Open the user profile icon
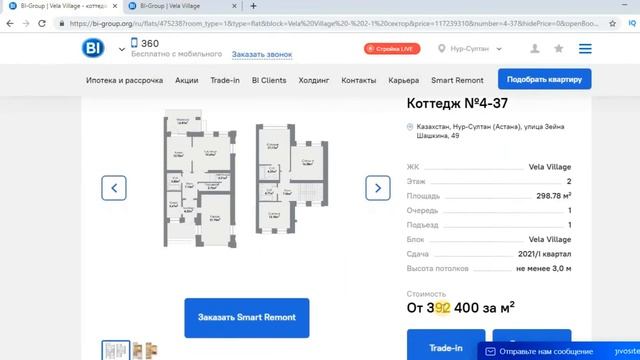Viewport: 640px width, 360px height. [x=535, y=49]
